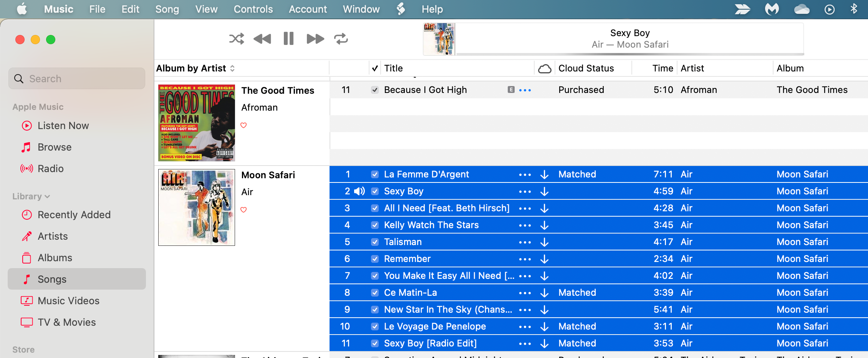This screenshot has height=358, width=868.
Task: Click the speaker icon next to Sexy Boy
Action: [x=359, y=191]
